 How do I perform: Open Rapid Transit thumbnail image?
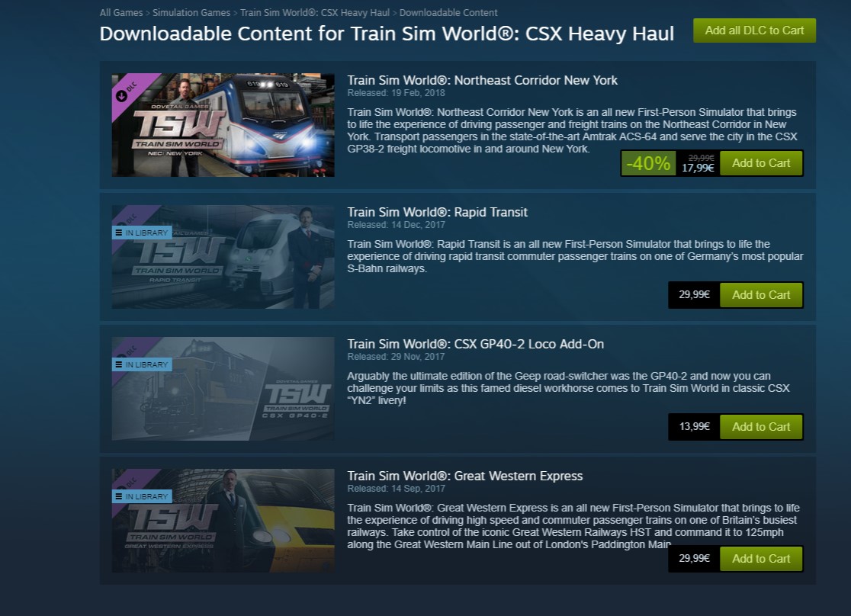pyautogui.click(x=223, y=257)
